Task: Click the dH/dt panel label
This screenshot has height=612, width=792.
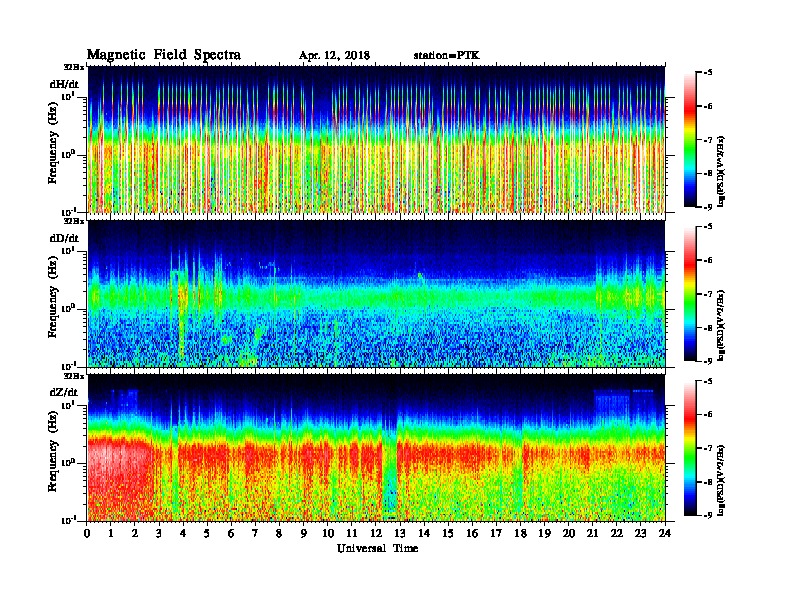Action: tap(64, 84)
